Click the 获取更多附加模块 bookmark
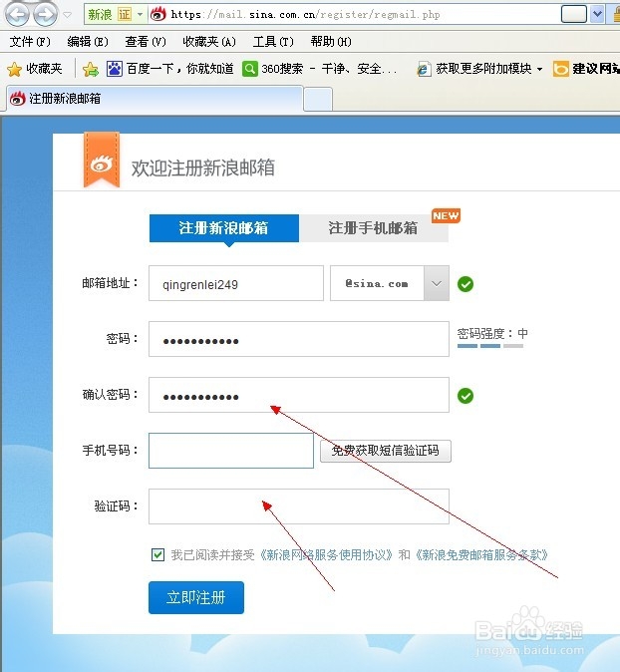Screen dimensions: 620x672 click(474, 69)
